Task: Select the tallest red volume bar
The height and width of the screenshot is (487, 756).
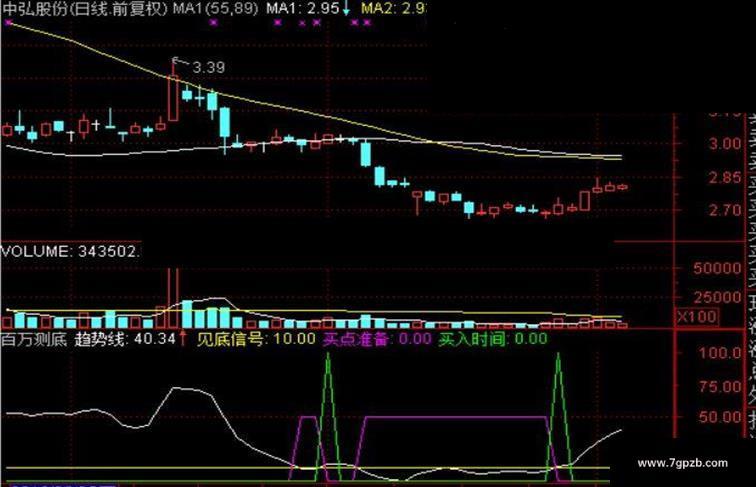Action: [x=173, y=298]
